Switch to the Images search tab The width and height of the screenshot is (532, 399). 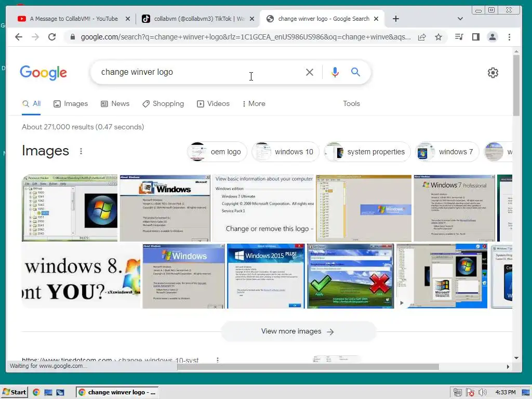pos(71,104)
